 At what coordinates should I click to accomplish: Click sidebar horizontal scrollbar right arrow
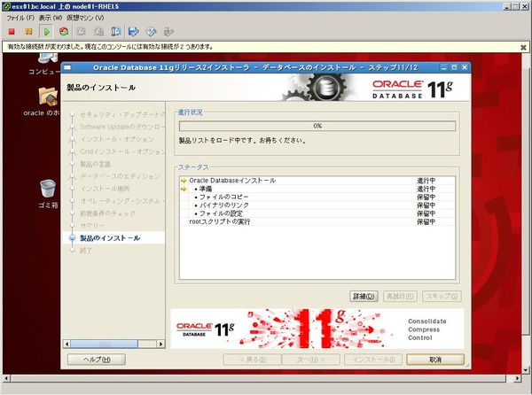160,344
